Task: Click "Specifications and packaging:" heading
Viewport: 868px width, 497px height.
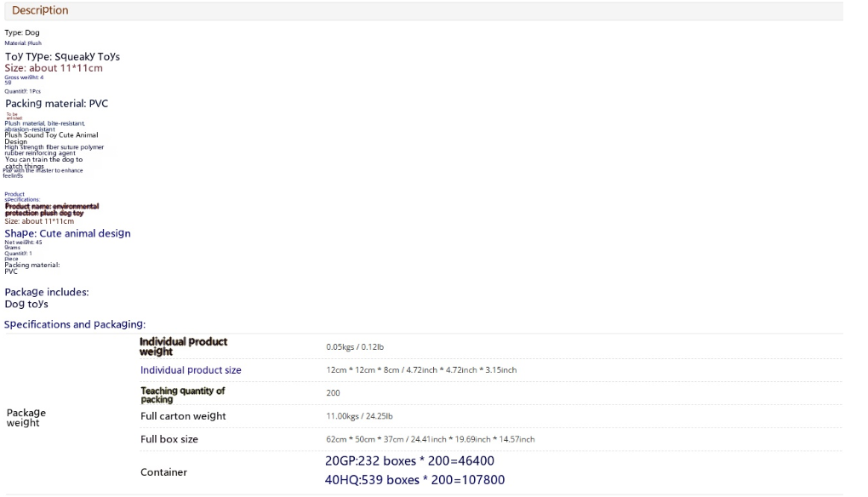Action: click(75, 324)
